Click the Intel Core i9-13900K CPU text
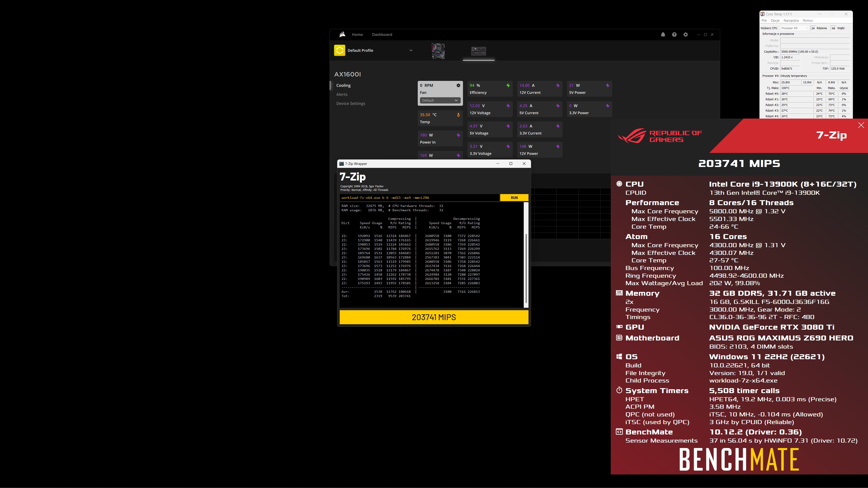Screen dimensions: 868x488 tap(782, 184)
